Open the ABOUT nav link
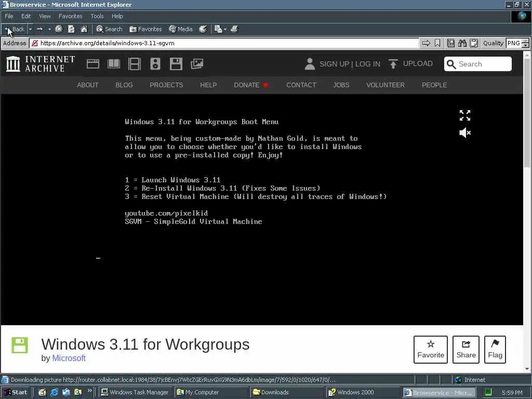 [87, 85]
